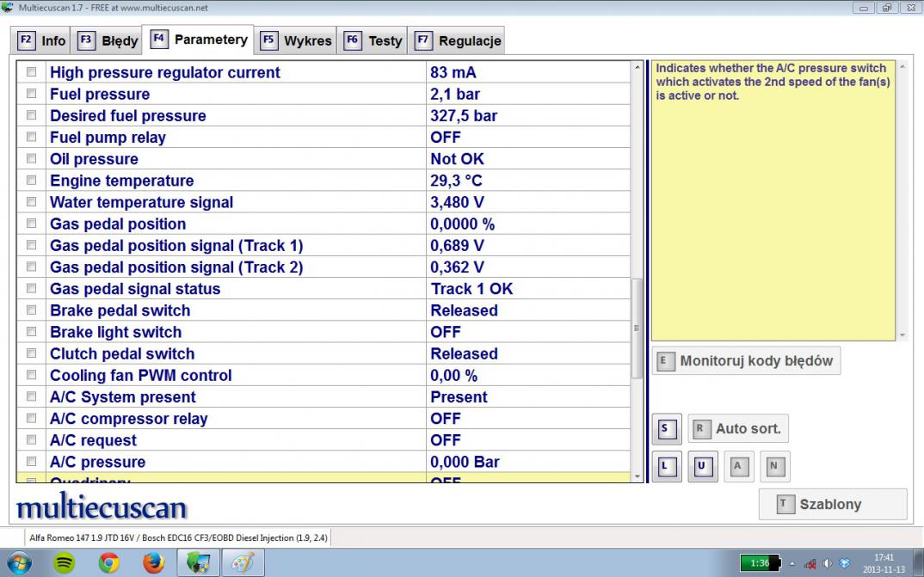Click the battery indicator showing 1:36
The width and height of the screenshot is (924, 577).
[761, 563]
